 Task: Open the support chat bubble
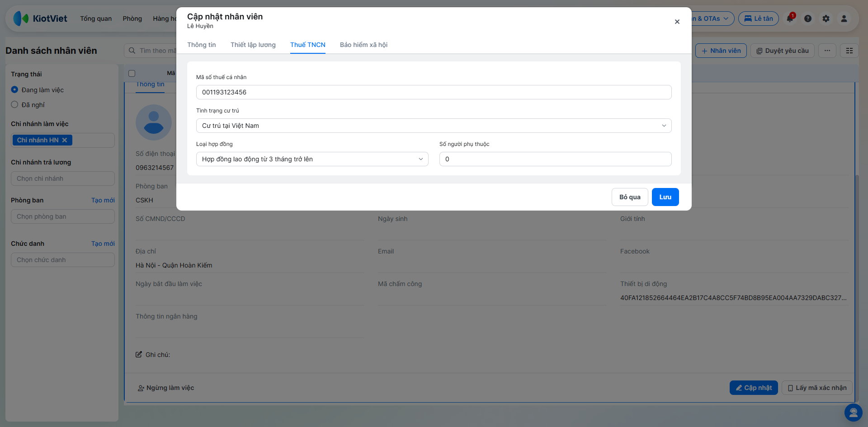(853, 412)
